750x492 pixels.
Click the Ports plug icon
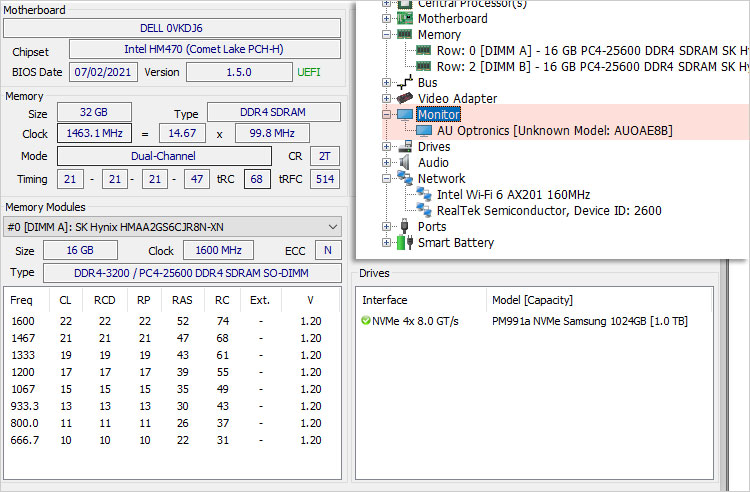tap(405, 226)
